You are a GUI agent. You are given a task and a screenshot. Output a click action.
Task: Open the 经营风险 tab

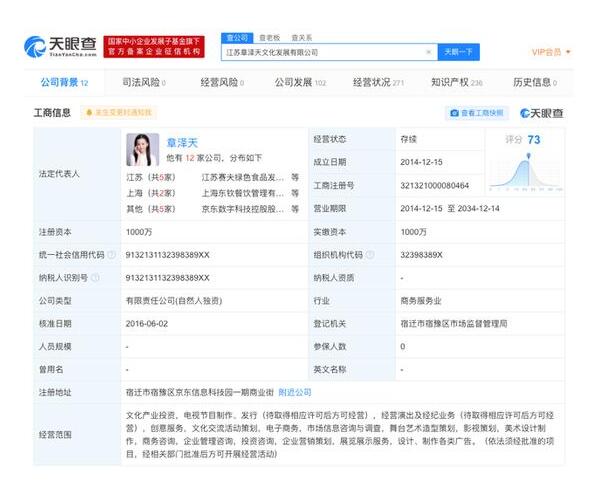[x=222, y=82]
